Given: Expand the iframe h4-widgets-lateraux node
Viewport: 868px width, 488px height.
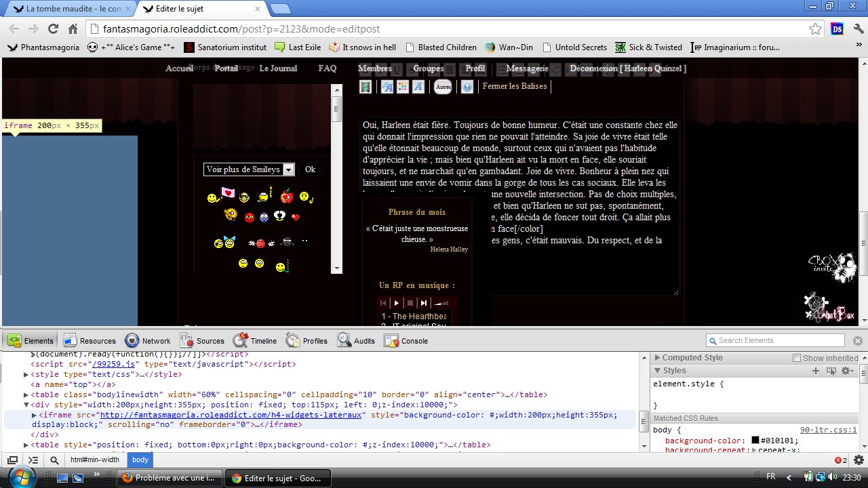Looking at the screenshot, I should coord(35,415).
